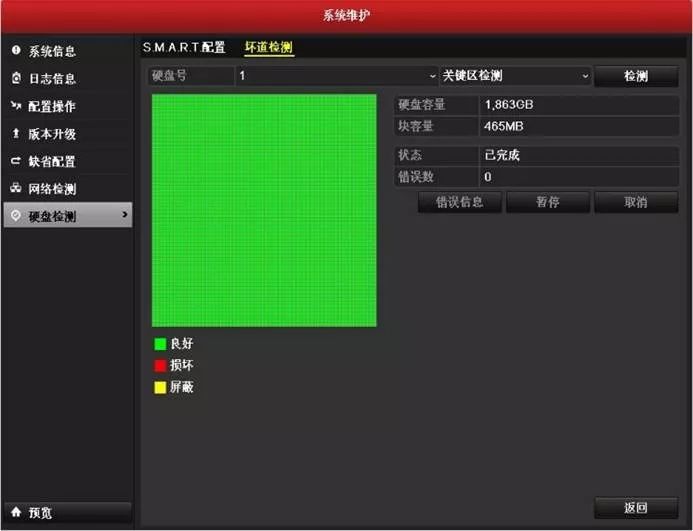Select the 坏道检测 tab

tap(269, 47)
